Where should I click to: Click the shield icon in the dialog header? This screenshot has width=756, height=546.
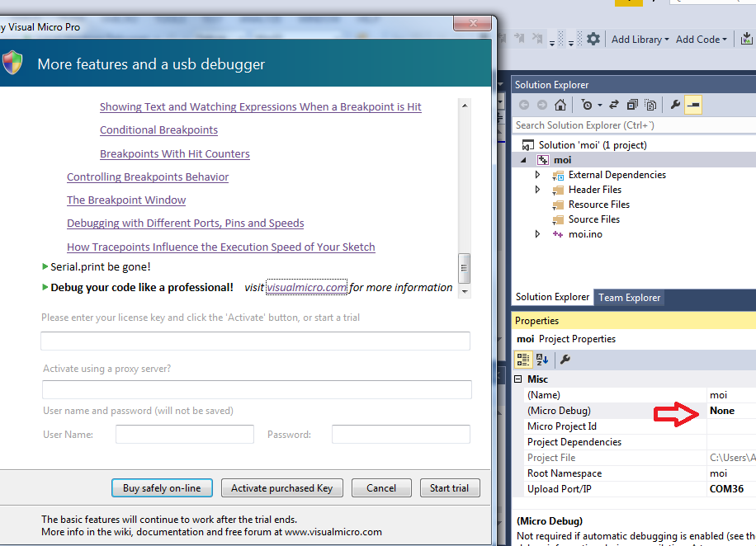(x=12, y=63)
